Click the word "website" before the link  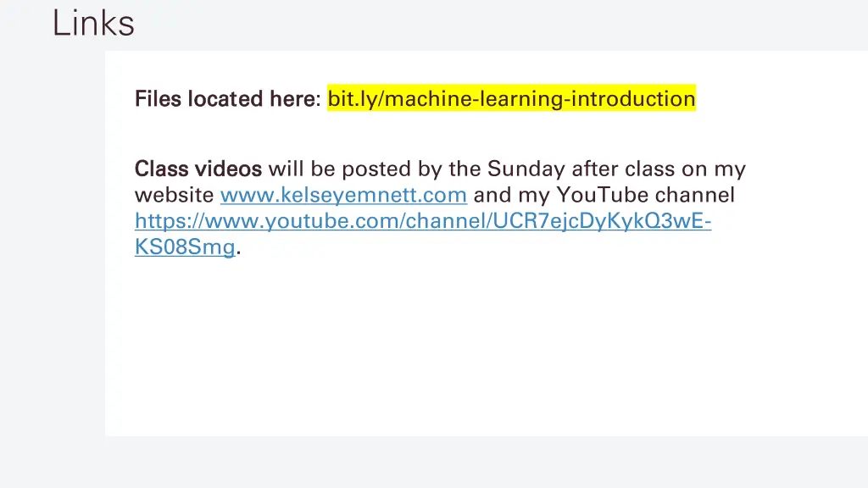point(174,196)
